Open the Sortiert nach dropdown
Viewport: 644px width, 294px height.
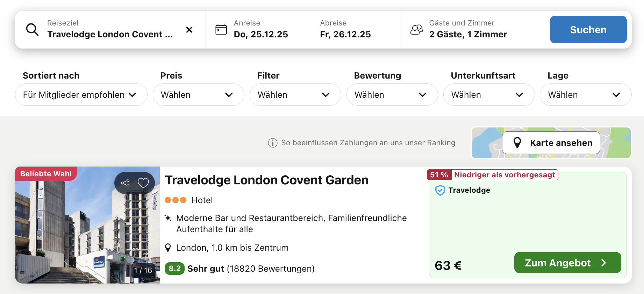point(81,95)
